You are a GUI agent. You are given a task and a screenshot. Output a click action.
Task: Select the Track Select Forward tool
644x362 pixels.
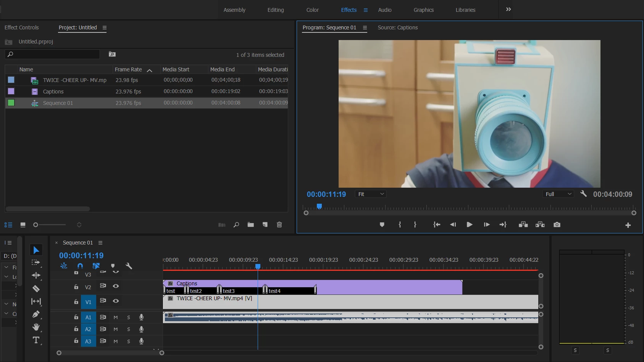coord(36,262)
